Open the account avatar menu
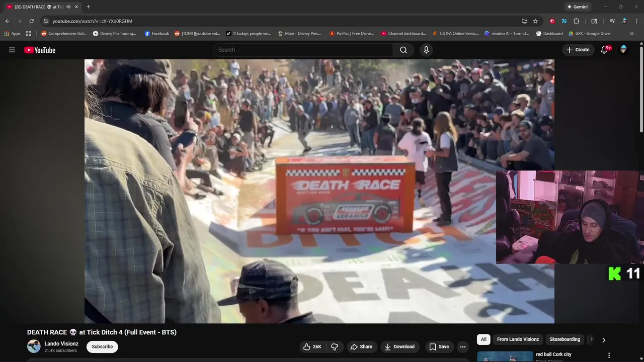Image resolution: width=644 pixels, height=362 pixels. click(623, 50)
